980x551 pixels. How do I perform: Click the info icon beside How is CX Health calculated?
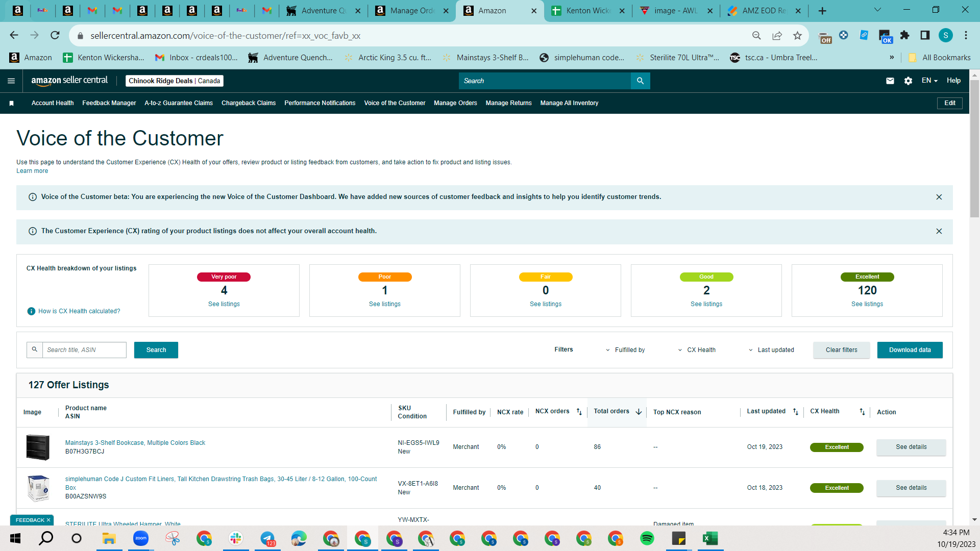pyautogui.click(x=31, y=311)
